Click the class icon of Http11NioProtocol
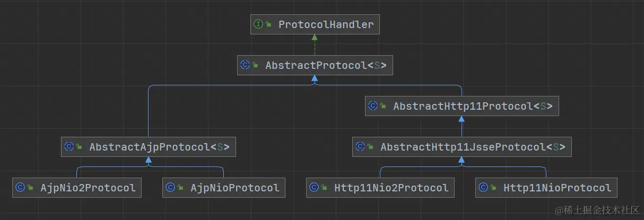 (x=483, y=187)
